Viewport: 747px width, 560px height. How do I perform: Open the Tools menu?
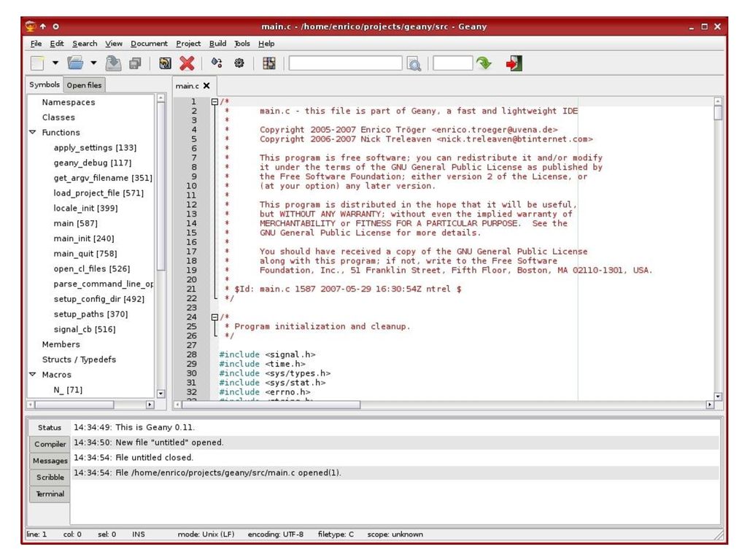[242, 43]
